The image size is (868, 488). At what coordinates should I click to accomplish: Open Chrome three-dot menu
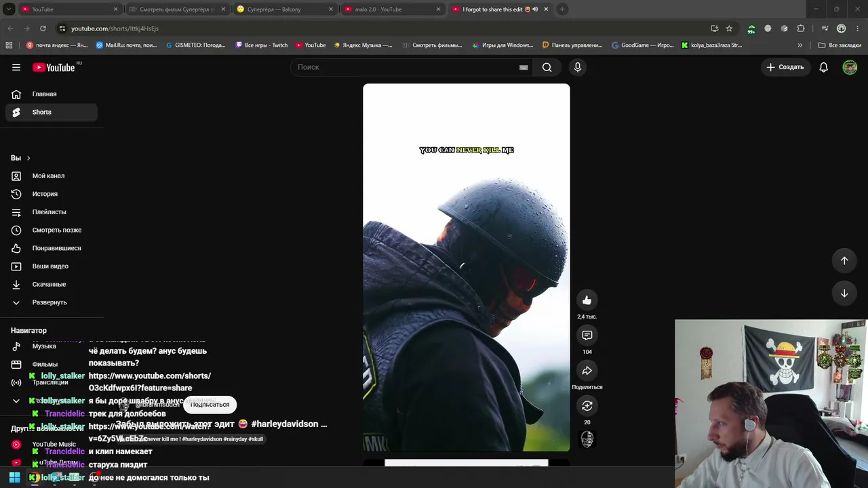pyautogui.click(x=857, y=28)
